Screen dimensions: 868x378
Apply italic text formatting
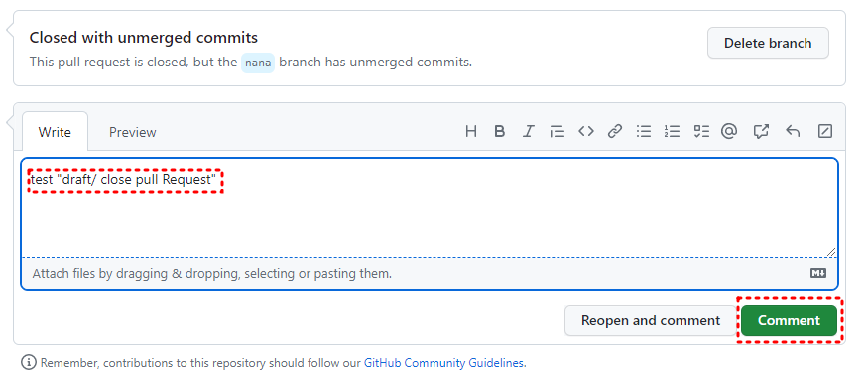click(x=528, y=131)
